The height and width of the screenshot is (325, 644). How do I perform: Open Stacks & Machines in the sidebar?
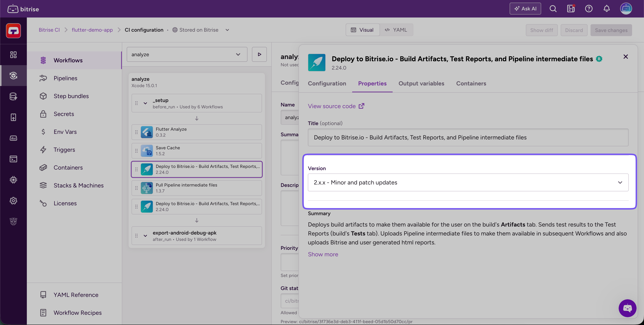(74, 185)
